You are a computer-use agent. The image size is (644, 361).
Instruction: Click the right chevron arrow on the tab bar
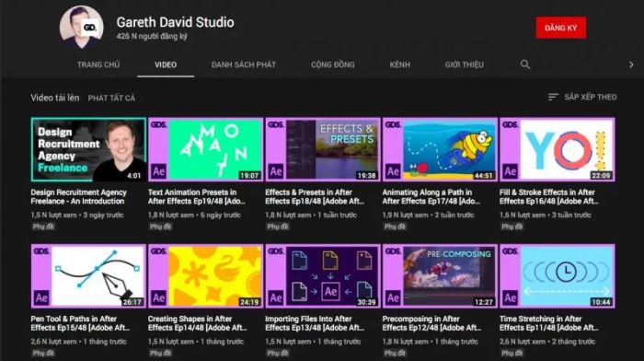pos(631,64)
